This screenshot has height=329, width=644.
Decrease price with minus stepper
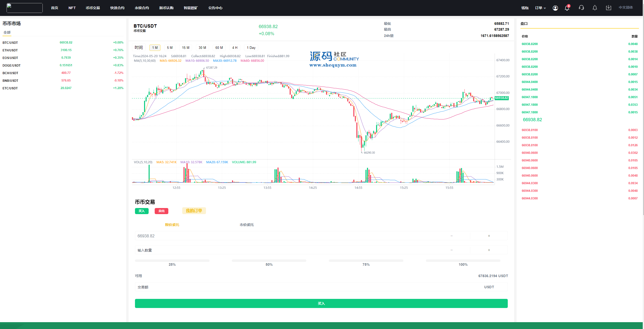451,236
